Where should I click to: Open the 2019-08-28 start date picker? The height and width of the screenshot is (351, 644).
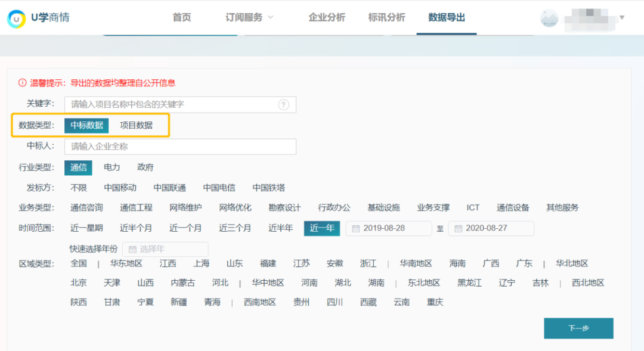389,228
